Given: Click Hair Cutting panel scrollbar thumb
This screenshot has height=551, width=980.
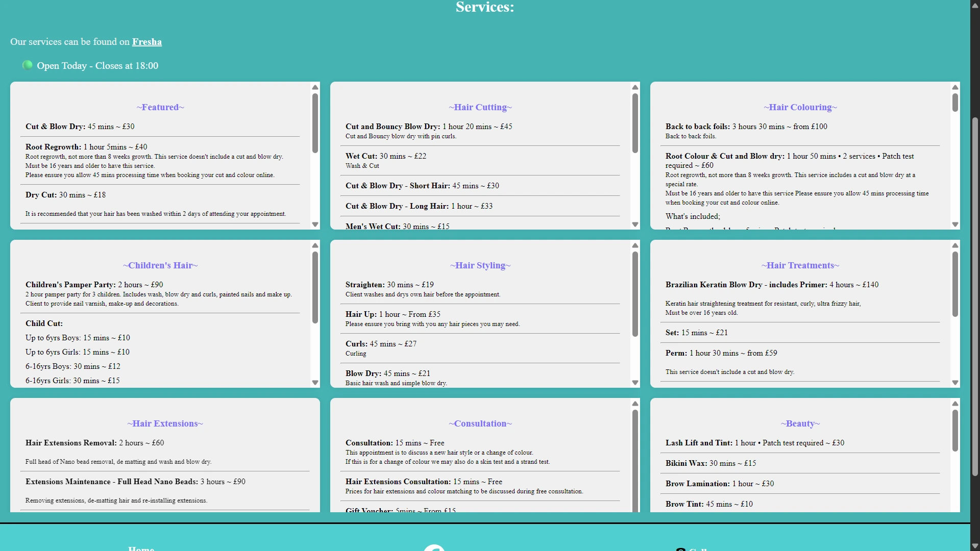Looking at the screenshot, I should coord(635,123).
